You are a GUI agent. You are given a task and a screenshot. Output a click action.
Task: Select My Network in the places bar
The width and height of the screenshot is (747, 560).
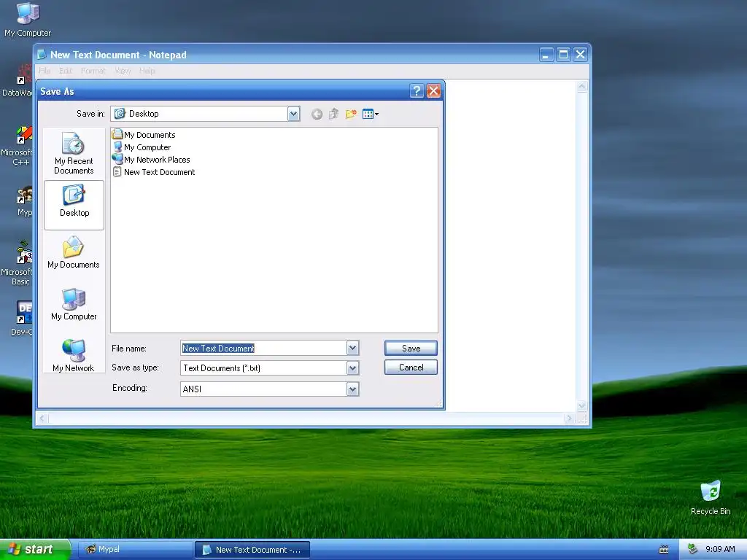(x=74, y=355)
